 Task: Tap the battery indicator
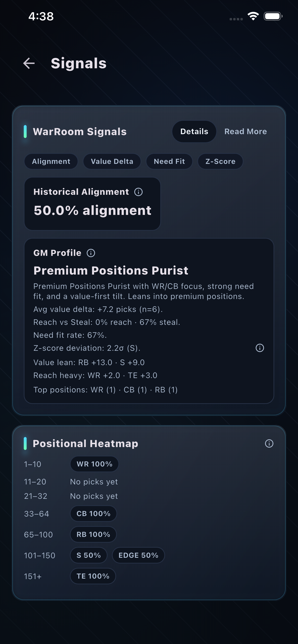pyautogui.click(x=273, y=16)
